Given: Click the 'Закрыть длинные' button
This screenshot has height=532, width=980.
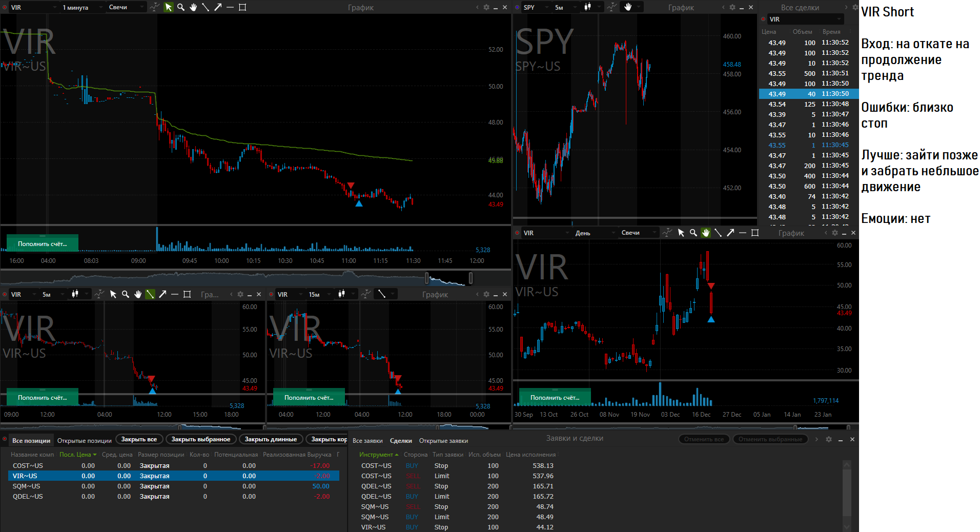Looking at the screenshot, I should [271, 439].
